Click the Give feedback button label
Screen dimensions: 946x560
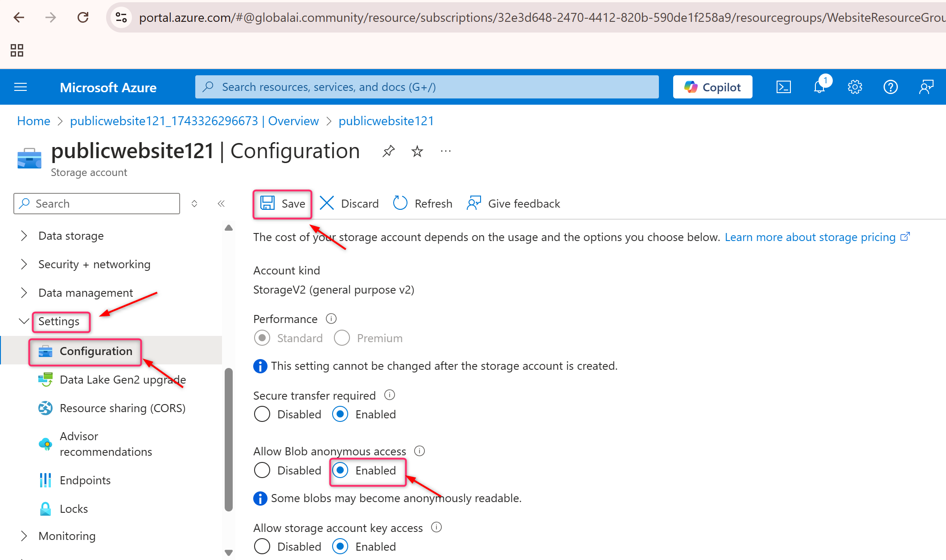[x=524, y=204]
